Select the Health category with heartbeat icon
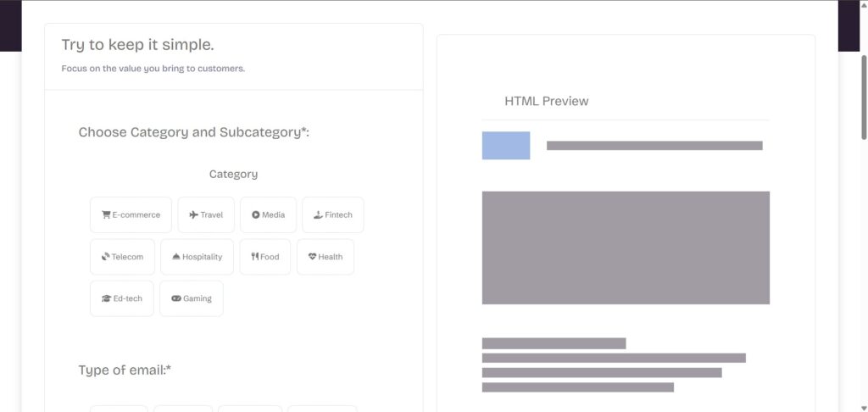The width and height of the screenshot is (868, 412). 325,257
